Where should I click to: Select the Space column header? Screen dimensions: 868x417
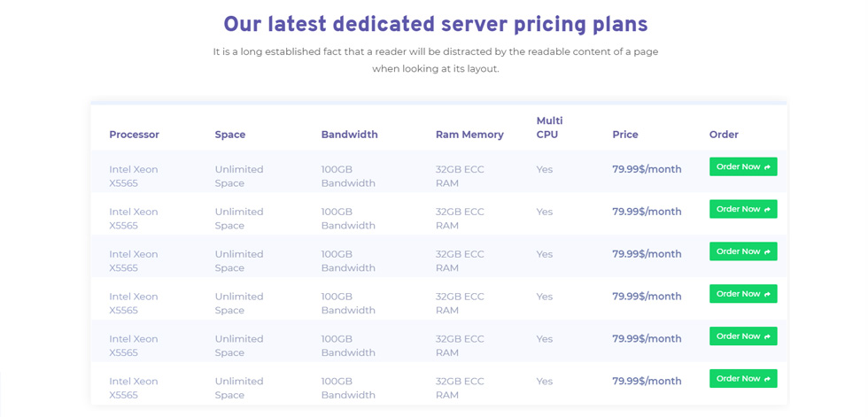click(229, 135)
